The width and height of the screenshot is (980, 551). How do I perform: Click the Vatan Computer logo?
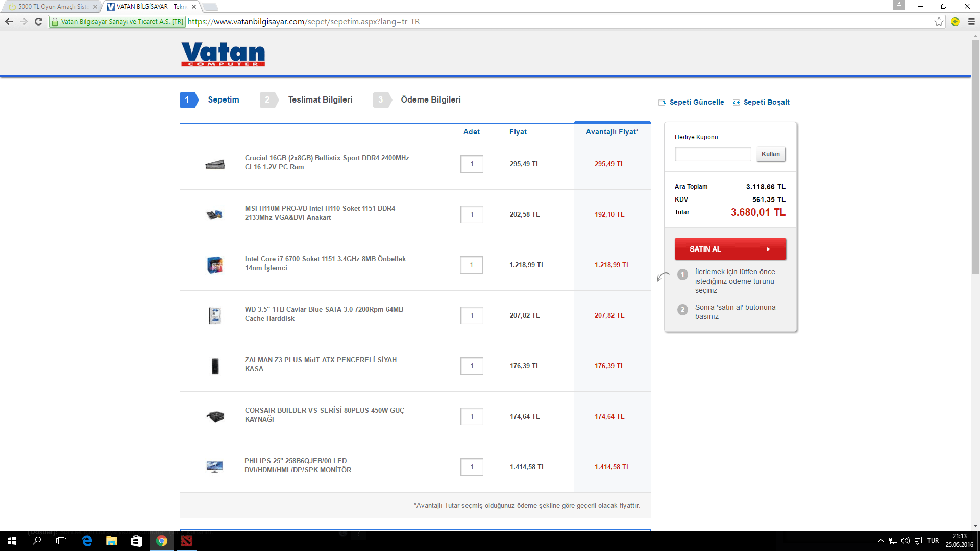point(223,54)
